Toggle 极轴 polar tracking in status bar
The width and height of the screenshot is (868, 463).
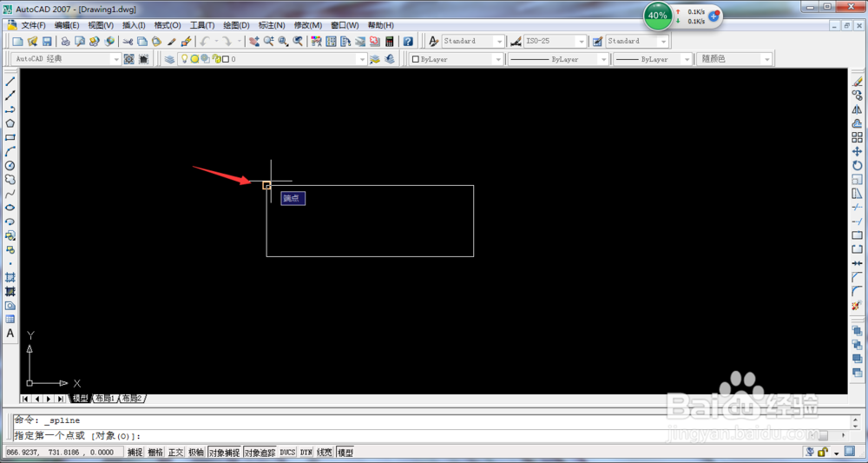point(196,453)
